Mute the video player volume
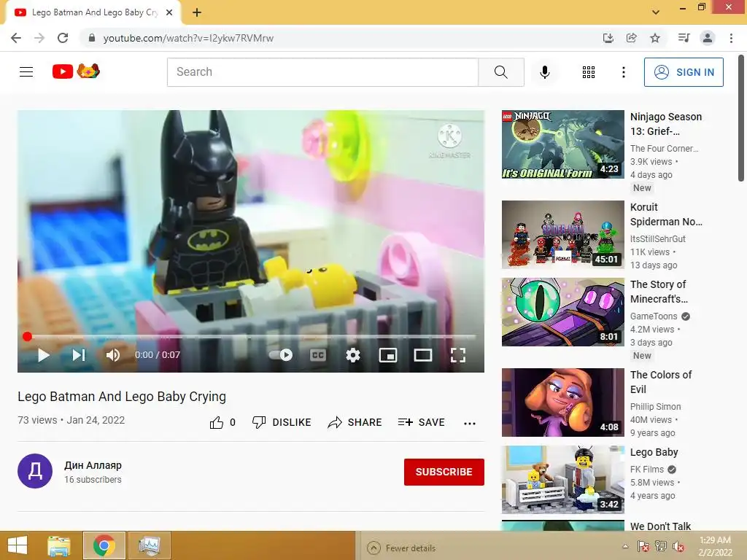 tap(113, 355)
